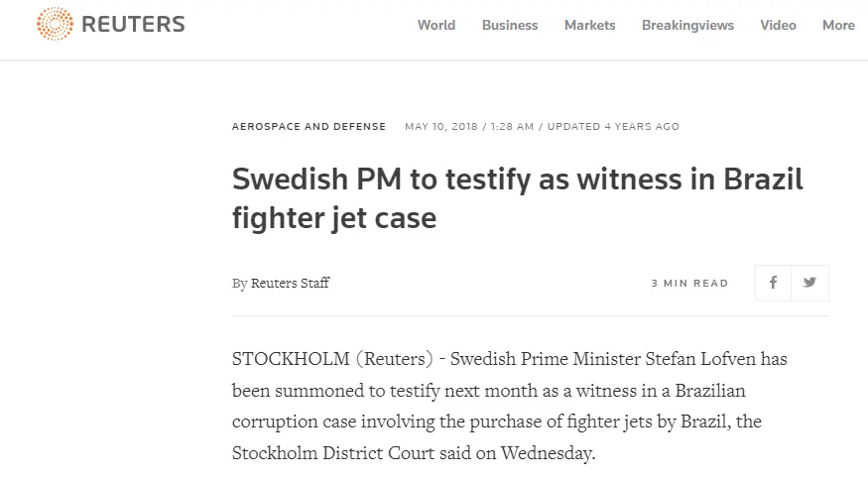This screenshot has width=868, height=481.
Task: Click the Updated 4 Years Ago label
Action: 613,127
